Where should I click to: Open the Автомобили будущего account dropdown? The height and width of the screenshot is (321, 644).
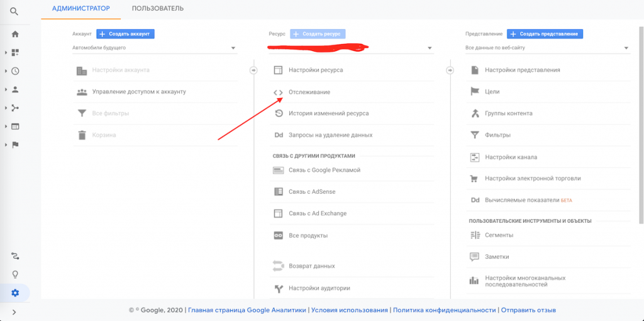pos(154,48)
